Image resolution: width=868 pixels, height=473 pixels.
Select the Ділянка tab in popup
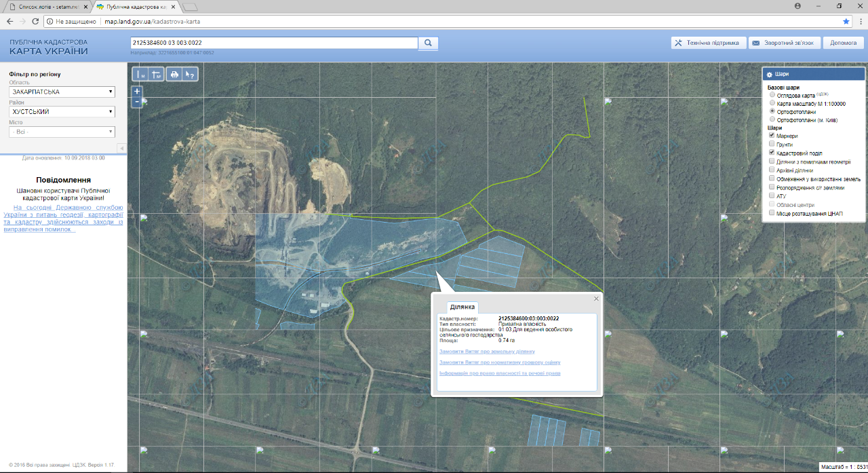(x=462, y=307)
